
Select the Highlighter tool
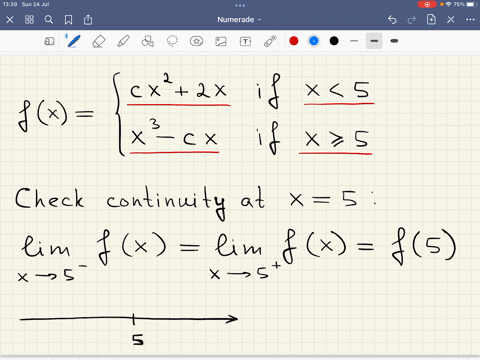tap(123, 41)
